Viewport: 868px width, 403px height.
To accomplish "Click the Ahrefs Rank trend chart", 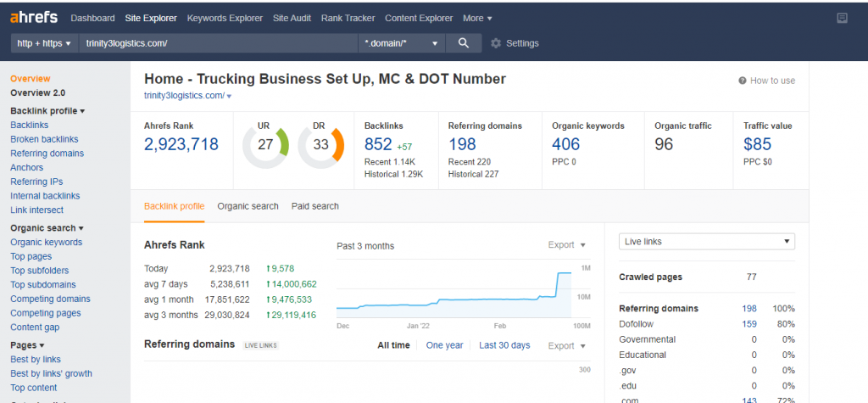I will [x=453, y=293].
